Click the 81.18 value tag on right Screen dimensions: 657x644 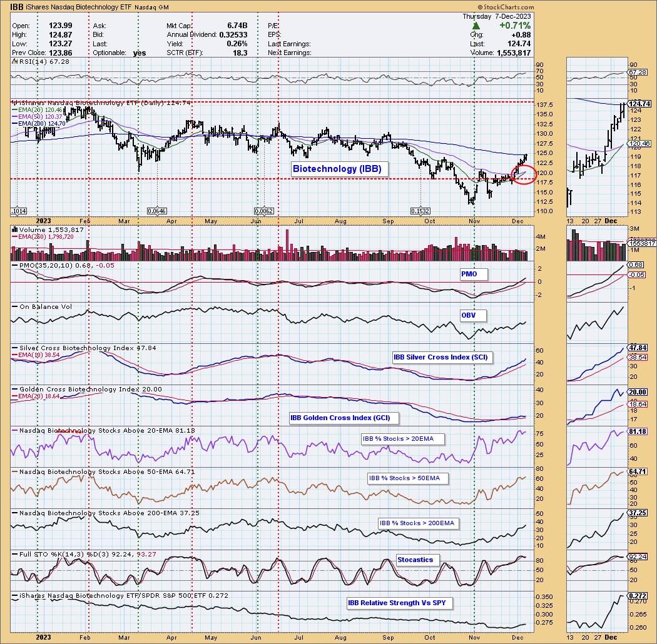(638, 431)
